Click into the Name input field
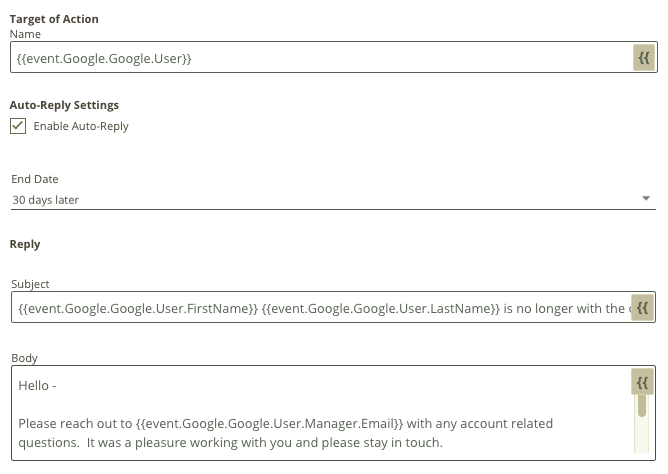The width and height of the screenshot is (668, 474). (x=322, y=57)
